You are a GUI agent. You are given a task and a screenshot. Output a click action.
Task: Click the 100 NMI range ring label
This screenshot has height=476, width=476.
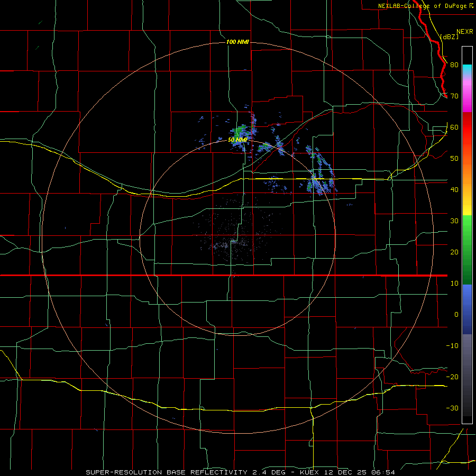click(x=237, y=42)
